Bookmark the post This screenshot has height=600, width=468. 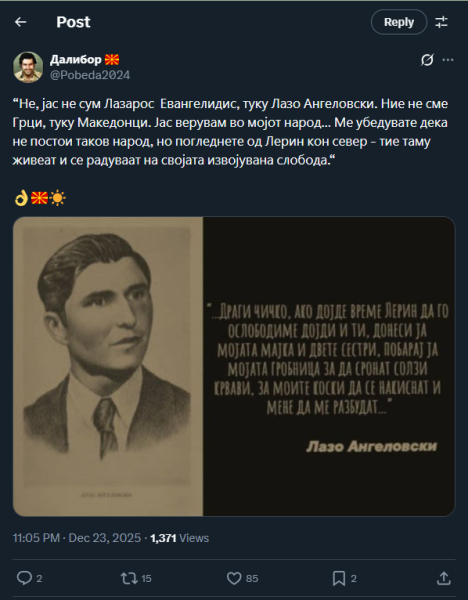point(339,578)
